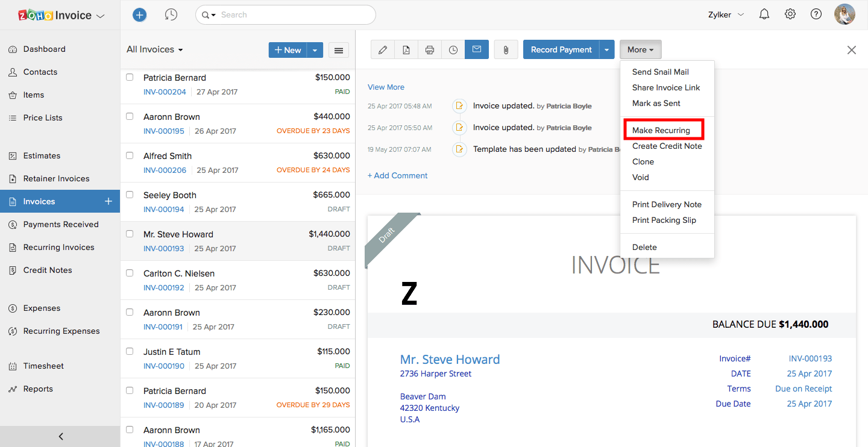The height and width of the screenshot is (447, 868).
Task: Open the recent activities history icon
Action: [171, 14]
